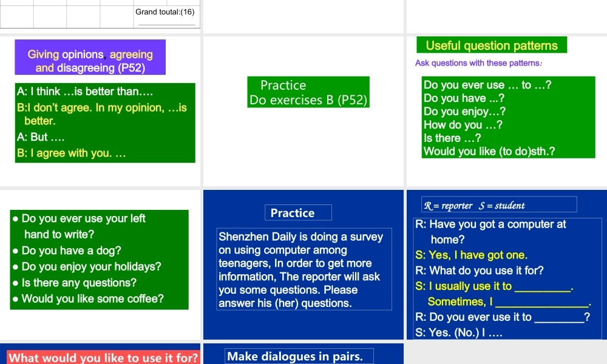Image resolution: width=607 pixels, height=364 pixels.
Task: Click the 'R: What do you use it for?' line
Action: [x=480, y=271]
